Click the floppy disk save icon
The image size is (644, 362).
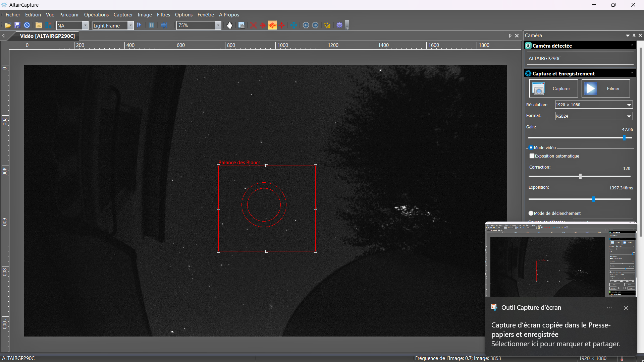click(17, 25)
